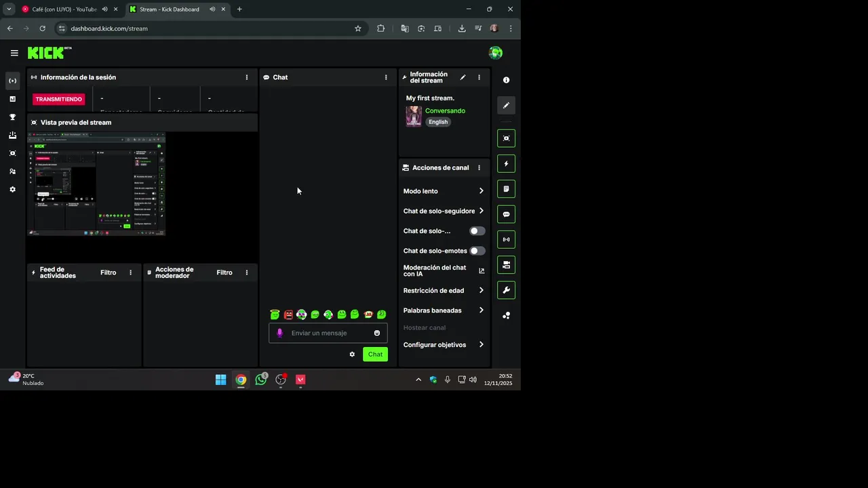The height and width of the screenshot is (488, 868).
Task: Click the camera screen icon in right toolbar
Action: coord(506,265)
